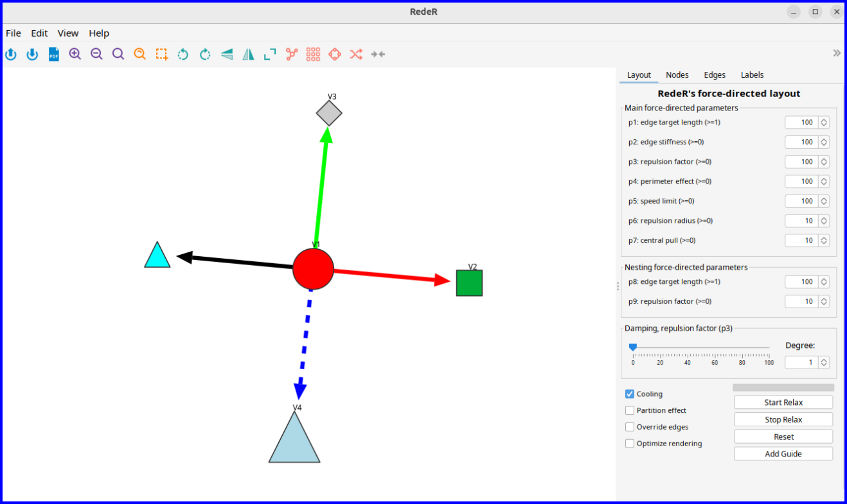The width and height of the screenshot is (847, 504).
Task: Click the dashed rectangle selection icon
Action: click(x=162, y=55)
